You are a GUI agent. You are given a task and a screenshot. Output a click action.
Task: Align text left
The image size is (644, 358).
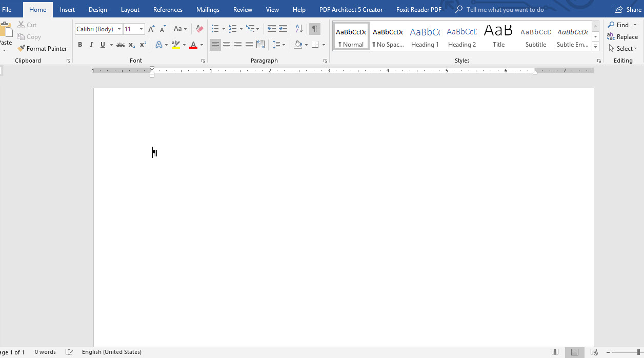(215, 45)
